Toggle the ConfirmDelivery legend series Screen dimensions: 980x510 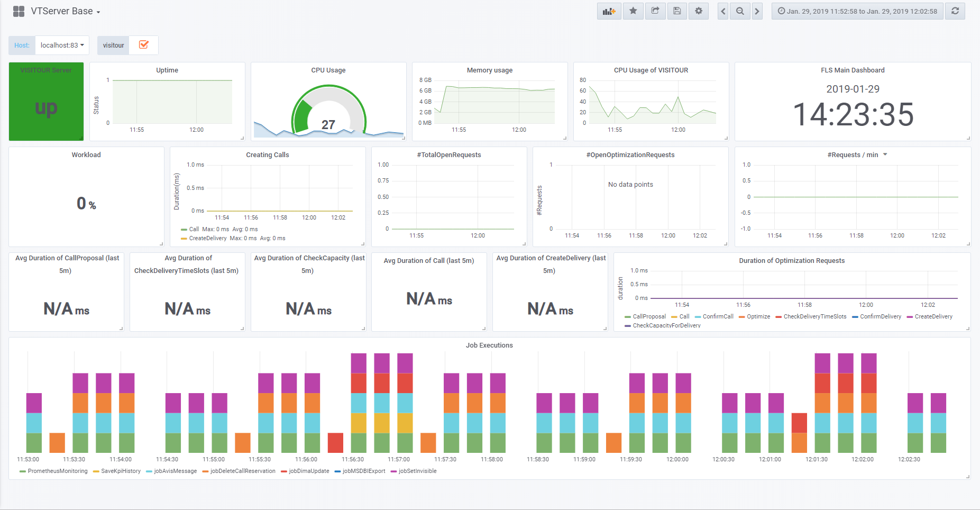881,317
